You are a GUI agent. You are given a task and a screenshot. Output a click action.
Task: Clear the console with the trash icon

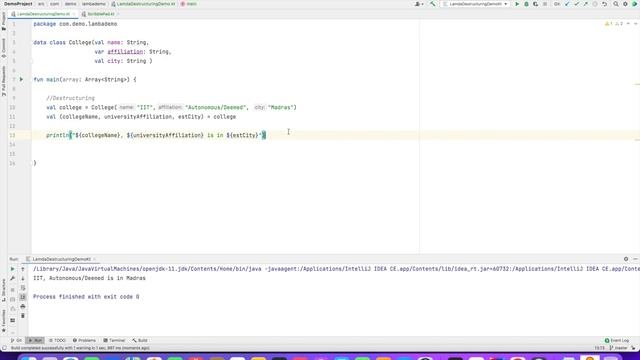pos(23,316)
